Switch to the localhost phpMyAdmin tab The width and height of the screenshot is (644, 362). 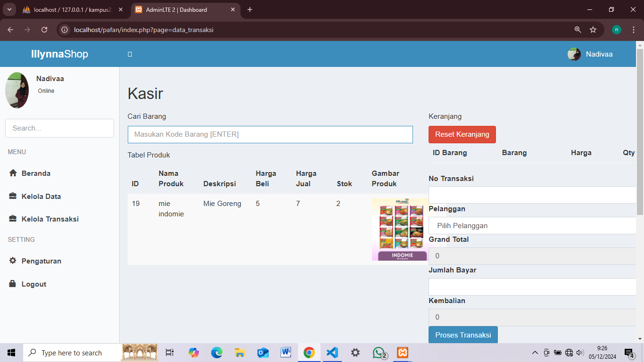pyautogui.click(x=72, y=9)
